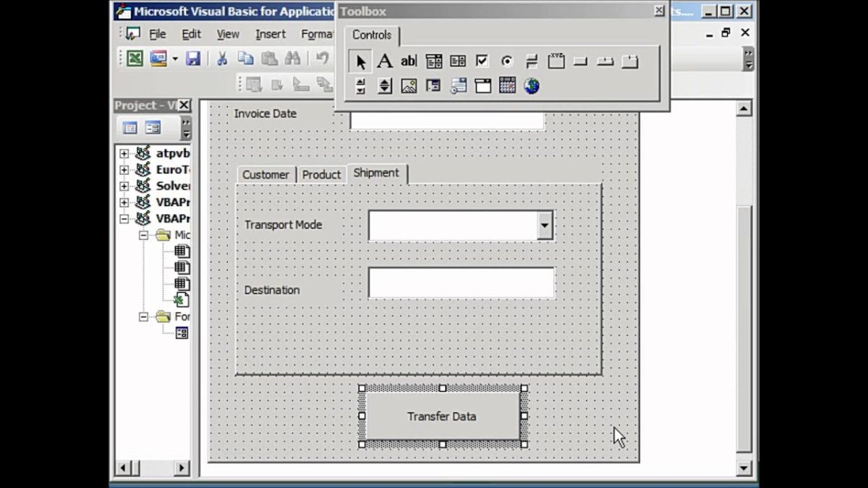The width and height of the screenshot is (868, 488).
Task: Click the form designer scroll up arrow
Action: tap(744, 109)
